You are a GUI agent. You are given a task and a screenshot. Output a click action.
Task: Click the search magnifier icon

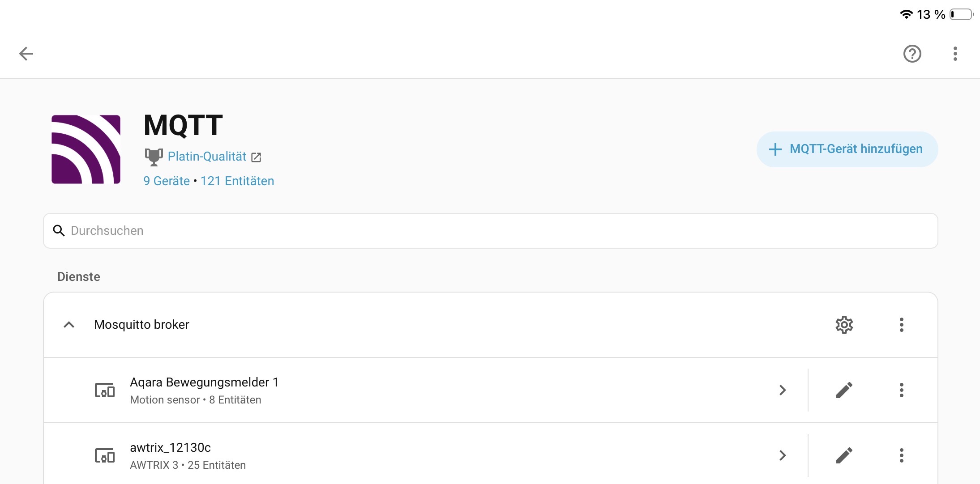pyautogui.click(x=59, y=231)
